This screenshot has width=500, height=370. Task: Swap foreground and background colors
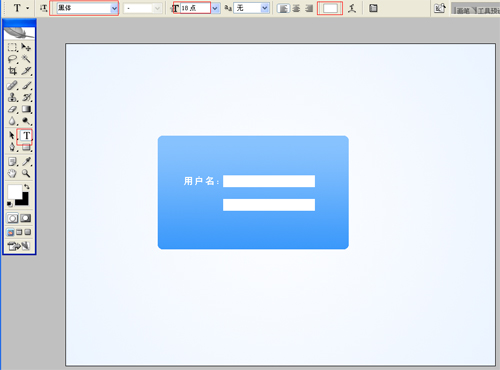27,187
